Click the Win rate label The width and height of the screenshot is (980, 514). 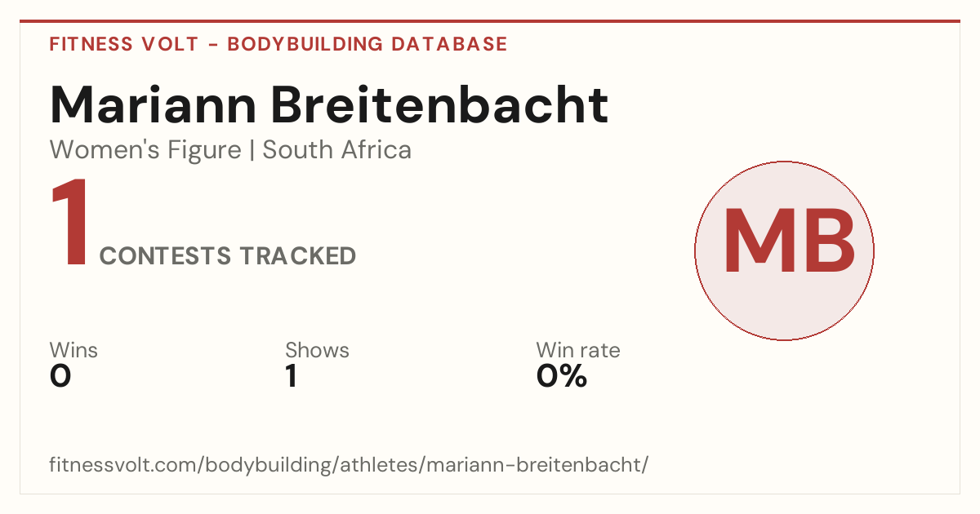pos(578,350)
